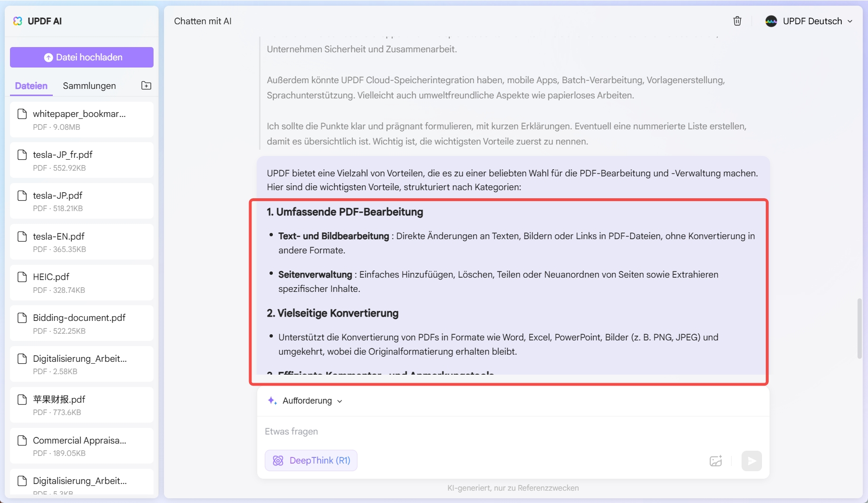Click heading 2. Vielseitige Konvertierung
This screenshot has height=503, width=868.
point(333,313)
